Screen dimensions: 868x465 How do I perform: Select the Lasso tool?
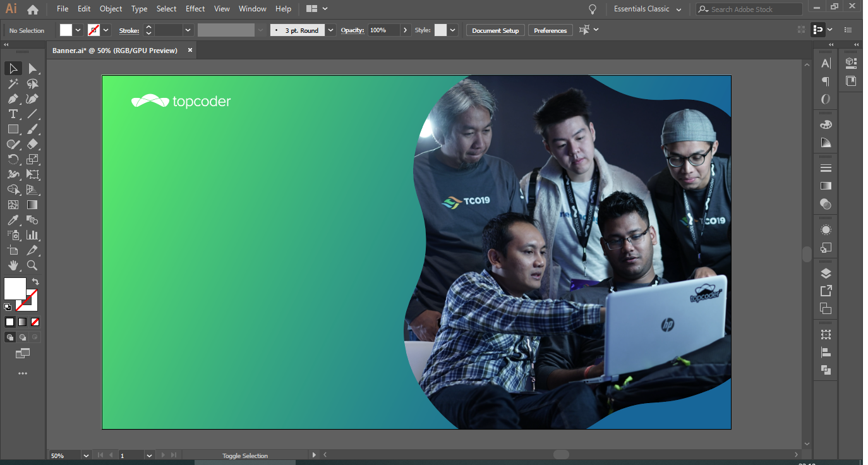33,83
